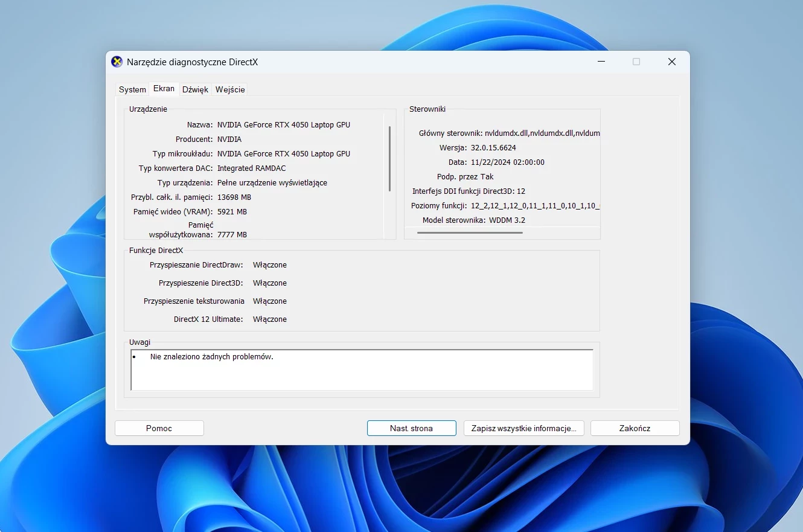This screenshot has height=532, width=803.
Task: Go to next page with Nast. strona
Action: pos(411,428)
